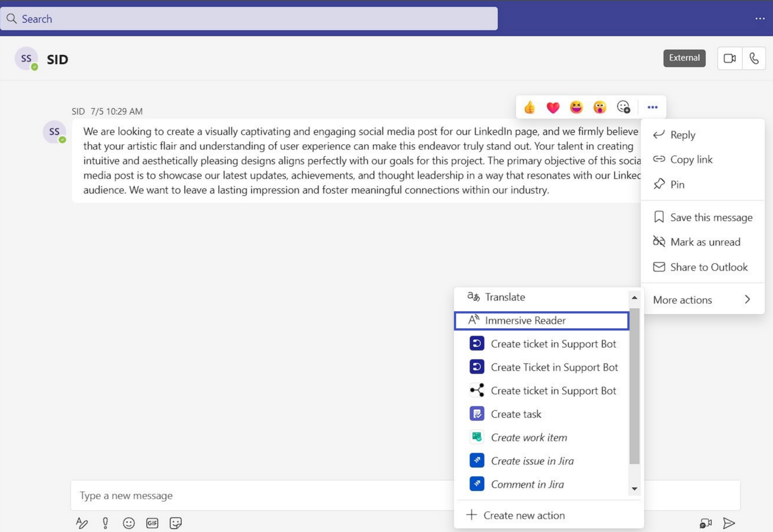The image size is (773, 532).
Task: Pin the message
Action: pyautogui.click(x=677, y=184)
